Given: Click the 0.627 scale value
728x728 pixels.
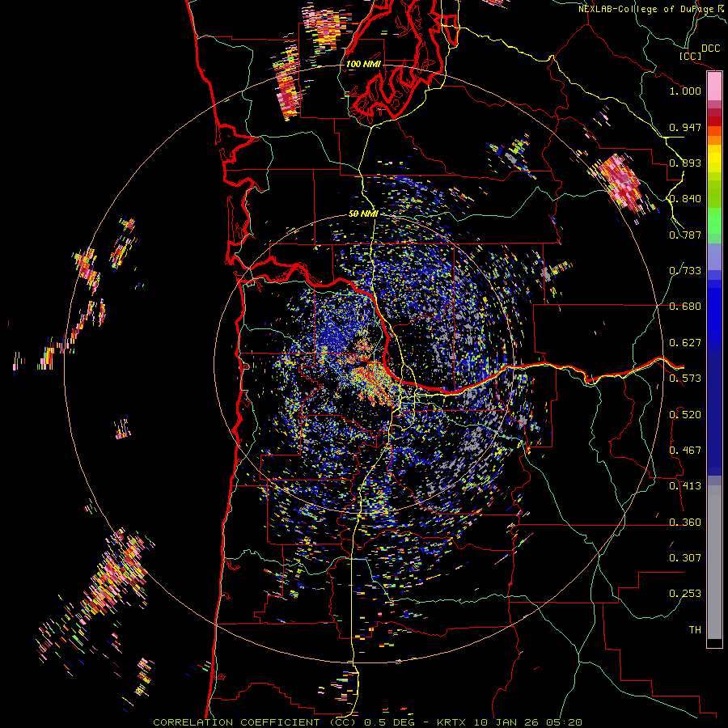Looking at the screenshot, I should pos(685,343).
